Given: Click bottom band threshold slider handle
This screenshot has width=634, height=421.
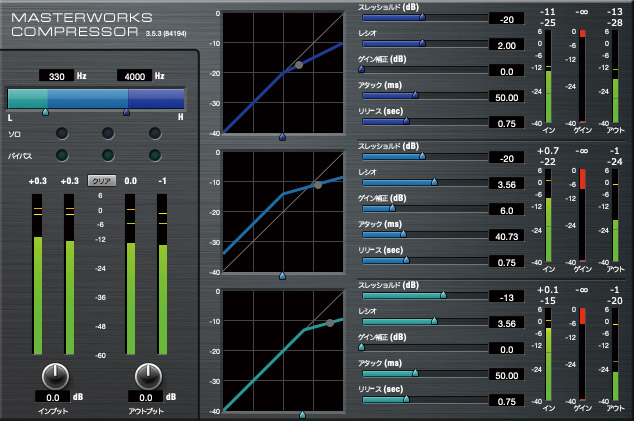Looking at the screenshot, I should pos(444,295).
